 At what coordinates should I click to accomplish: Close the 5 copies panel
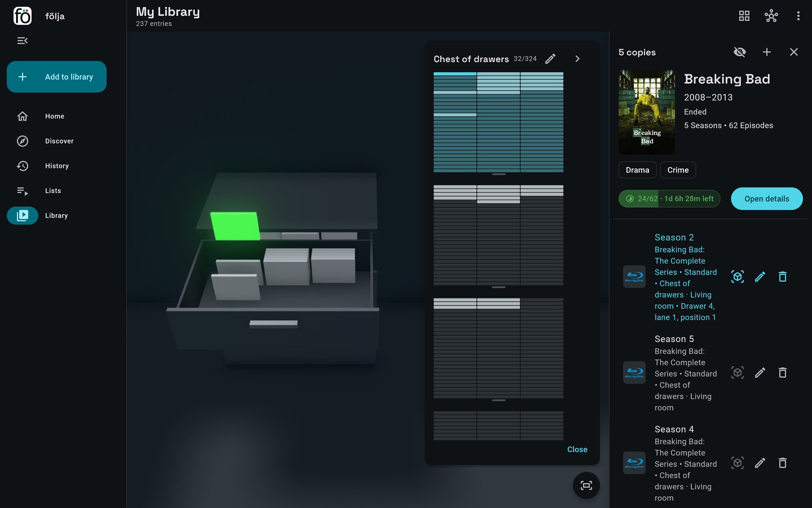794,52
